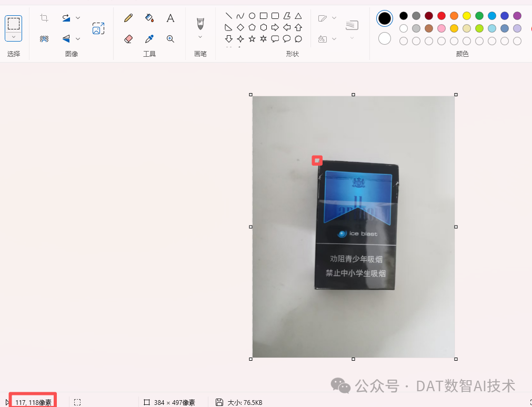Viewport: 532px width, 407px height.
Task: Select the Fill bucket tool
Action: tap(149, 18)
